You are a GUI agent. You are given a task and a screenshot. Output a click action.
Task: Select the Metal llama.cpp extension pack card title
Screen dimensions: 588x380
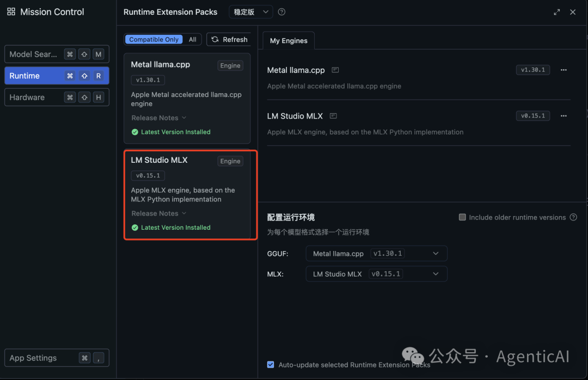click(x=161, y=65)
